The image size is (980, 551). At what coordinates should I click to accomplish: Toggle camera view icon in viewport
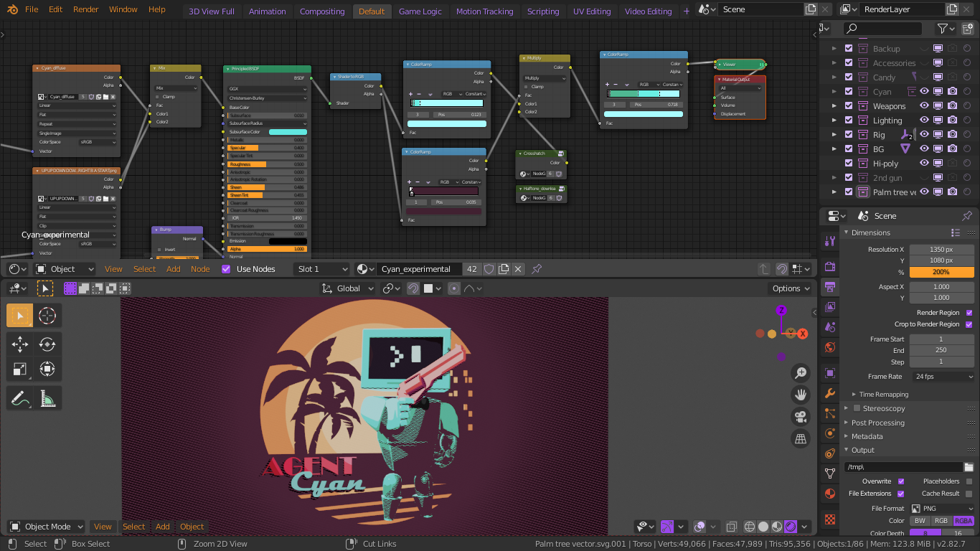point(801,416)
